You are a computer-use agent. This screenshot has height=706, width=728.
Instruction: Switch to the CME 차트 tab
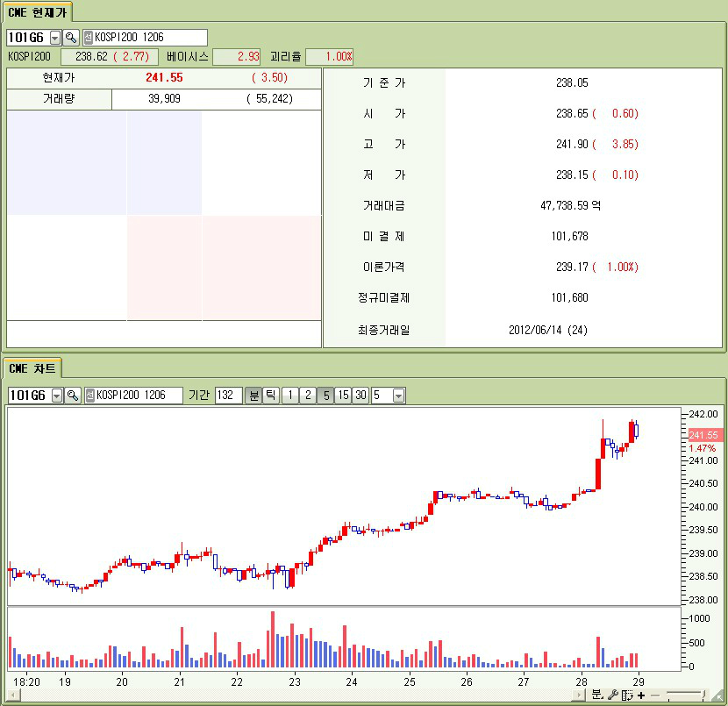click(31, 367)
